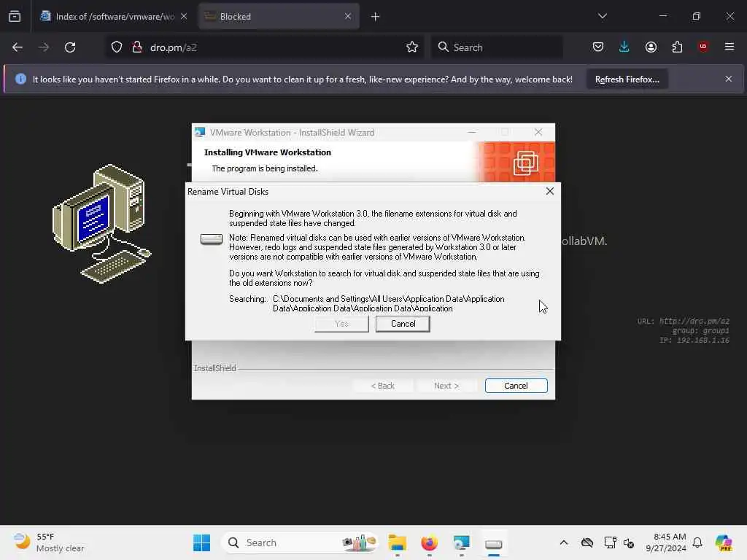Click the group: group1 text
Screen dimensions: 747x560
click(700, 330)
